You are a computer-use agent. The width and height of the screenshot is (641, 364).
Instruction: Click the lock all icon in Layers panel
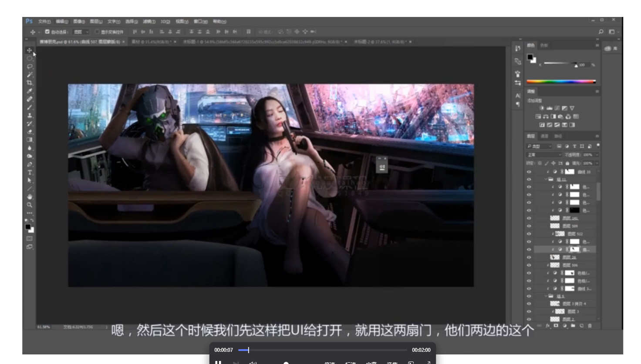[x=567, y=163]
